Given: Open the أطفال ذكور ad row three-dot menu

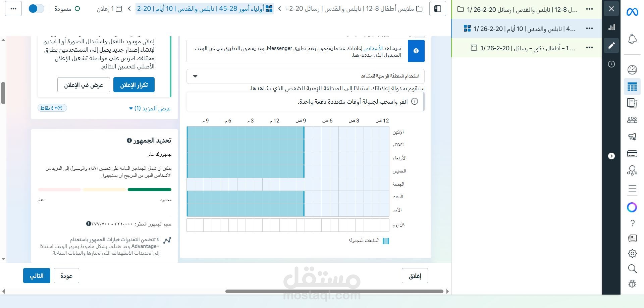Looking at the screenshot, I should pyautogui.click(x=589, y=48).
